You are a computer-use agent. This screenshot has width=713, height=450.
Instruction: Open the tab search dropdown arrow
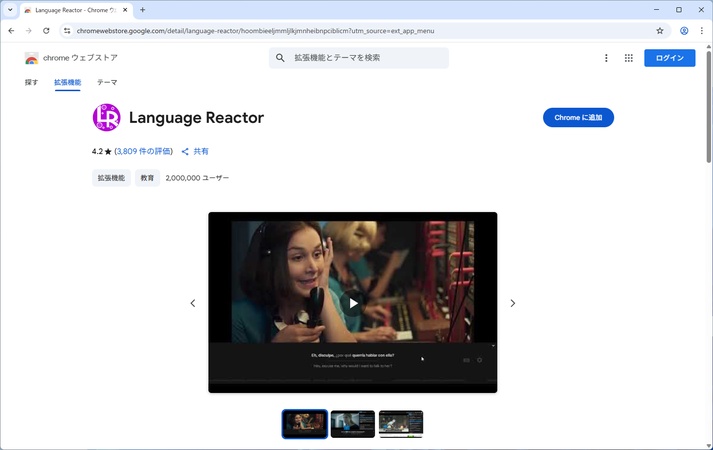pos(10,10)
